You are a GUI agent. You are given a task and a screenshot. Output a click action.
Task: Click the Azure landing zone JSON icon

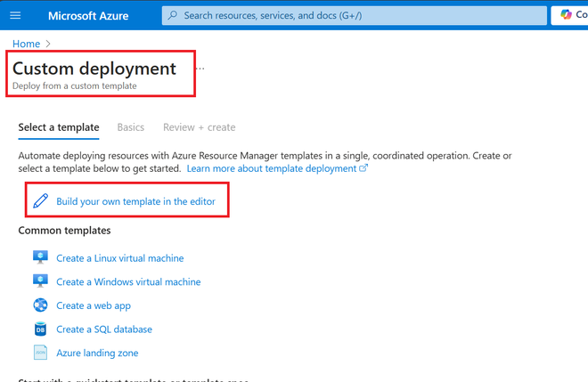(40, 353)
